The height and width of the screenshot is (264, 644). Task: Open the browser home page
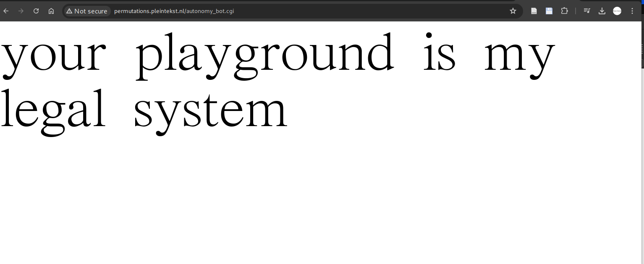coord(51,11)
